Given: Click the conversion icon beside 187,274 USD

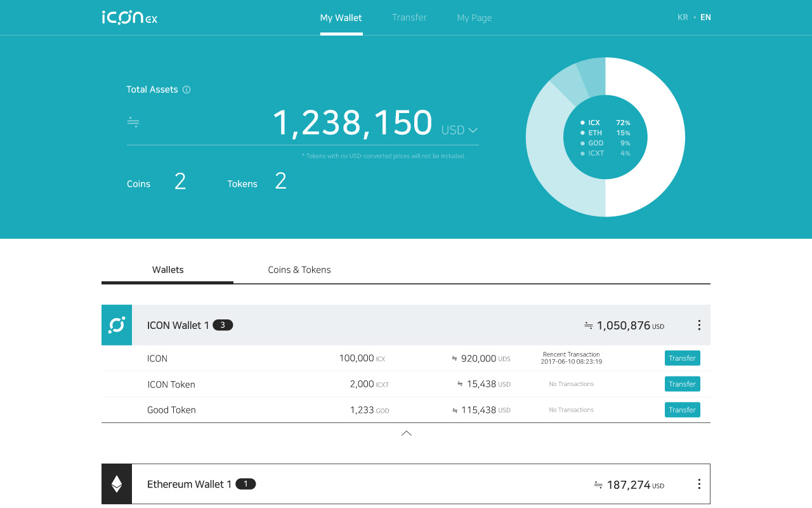Looking at the screenshot, I should point(597,484).
